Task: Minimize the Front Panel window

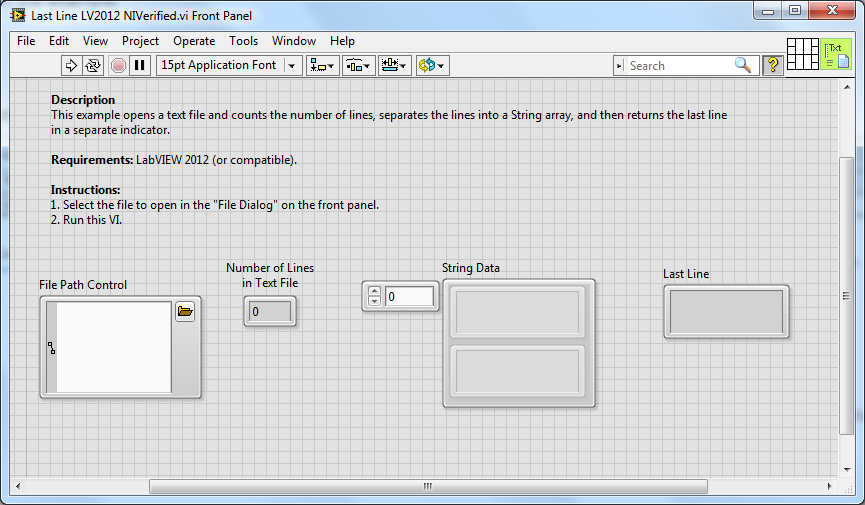Action: tap(768, 10)
